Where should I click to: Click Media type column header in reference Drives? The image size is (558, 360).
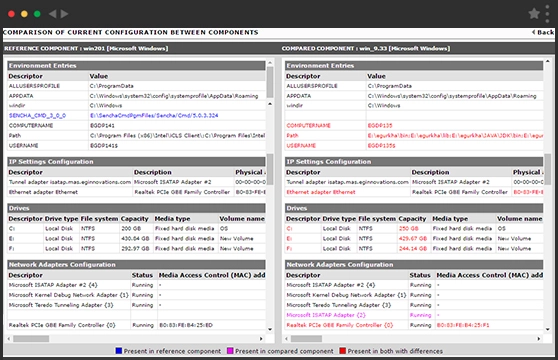click(x=172, y=219)
